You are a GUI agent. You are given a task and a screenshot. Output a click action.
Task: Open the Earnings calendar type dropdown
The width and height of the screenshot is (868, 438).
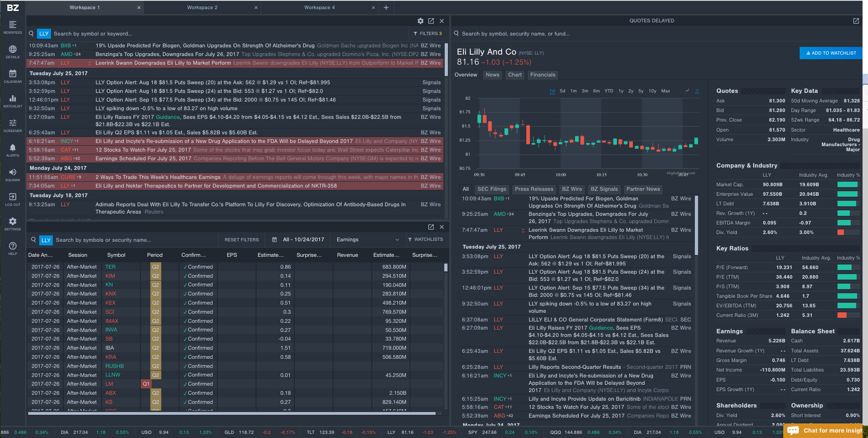pyautogui.click(x=368, y=239)
